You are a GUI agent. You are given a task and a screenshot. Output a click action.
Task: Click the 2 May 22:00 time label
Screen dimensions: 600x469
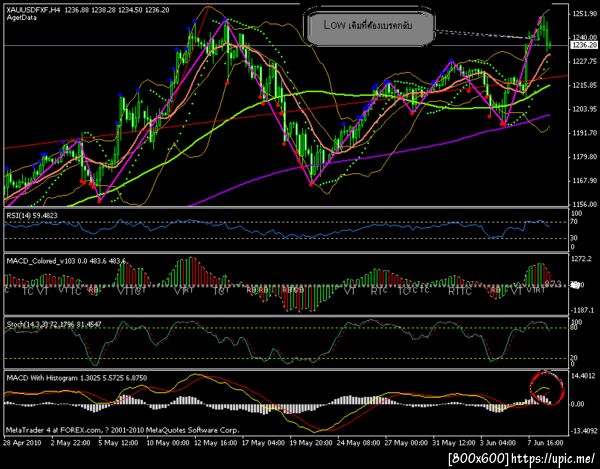point(70,443)
